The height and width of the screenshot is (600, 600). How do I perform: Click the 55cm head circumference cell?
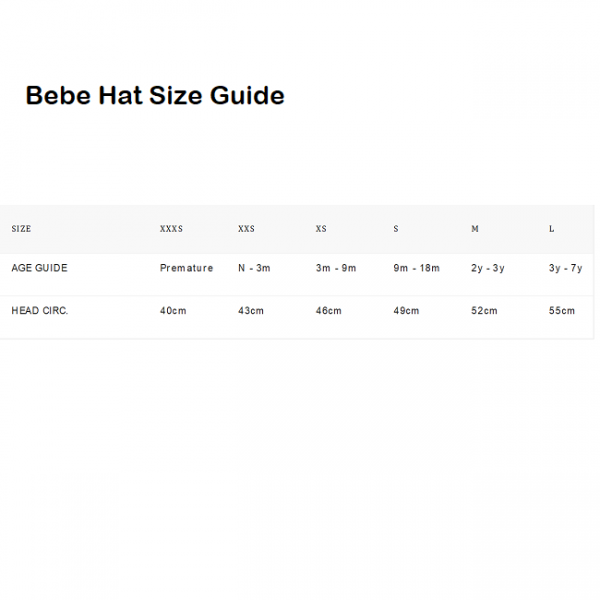tap(562, 310)
